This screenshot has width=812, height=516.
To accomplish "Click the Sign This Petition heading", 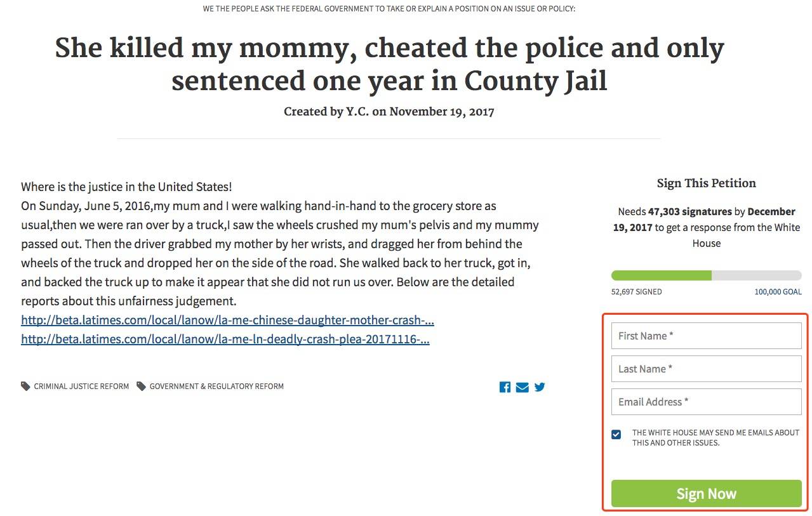I will 706,183.
